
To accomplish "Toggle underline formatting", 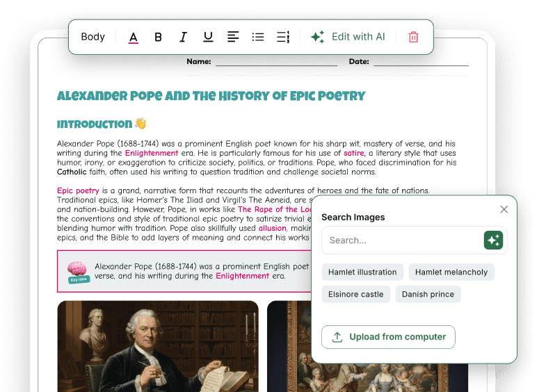I will 208,37.
